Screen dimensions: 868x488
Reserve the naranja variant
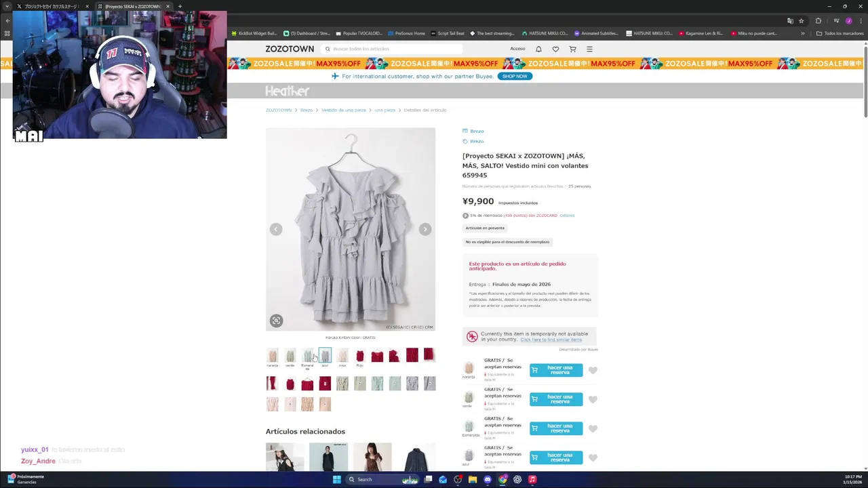(556, 370)
